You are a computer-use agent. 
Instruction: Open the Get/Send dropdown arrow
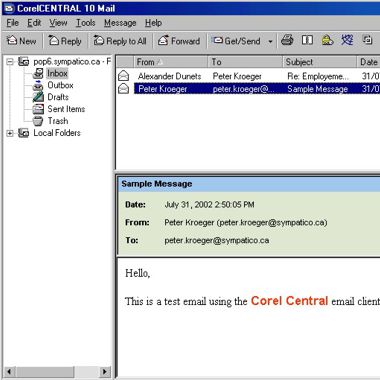click(270, 41)
